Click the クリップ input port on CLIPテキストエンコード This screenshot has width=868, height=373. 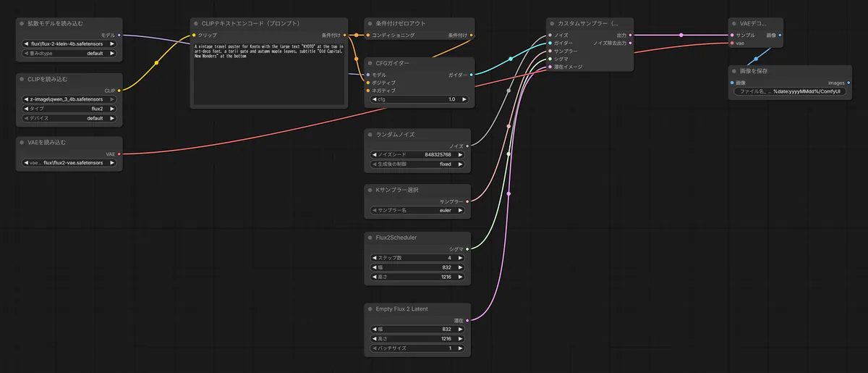click(x=194, y=35)
